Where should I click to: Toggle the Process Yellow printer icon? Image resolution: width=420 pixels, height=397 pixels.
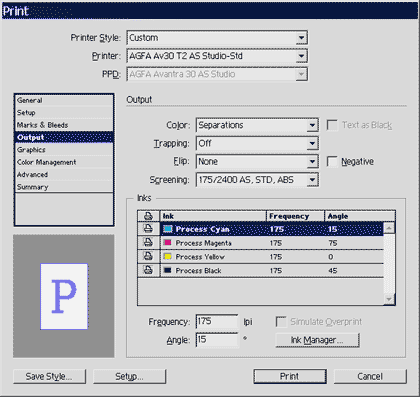tap(148, 256)
